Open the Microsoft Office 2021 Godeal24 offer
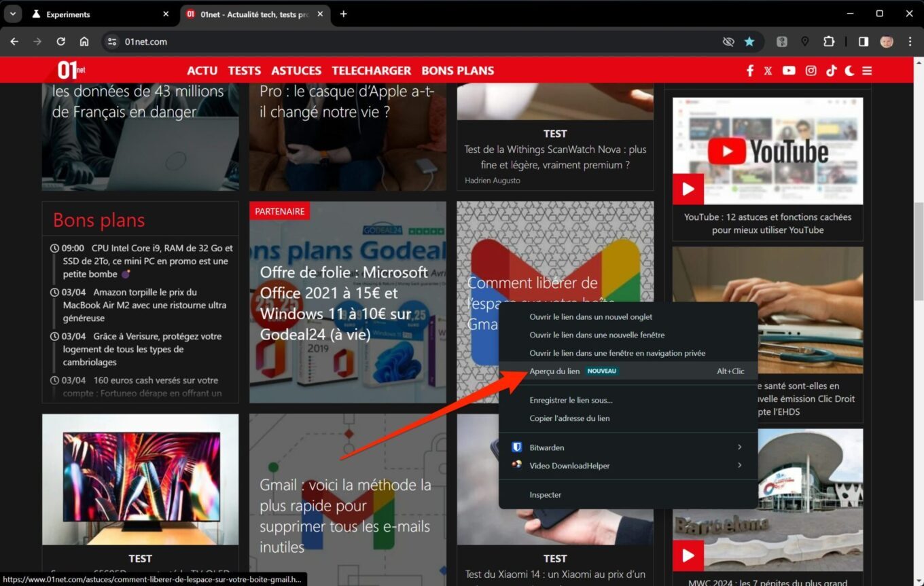Screen dimensions: 924x586 (x=345, y=303)
